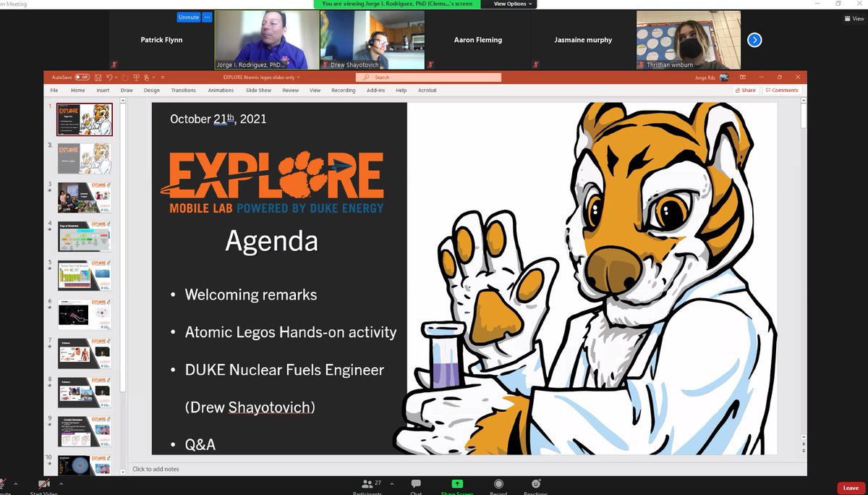Viewport: 868px width, 495px height.
Task: Open touch mode dropdown arrow
Action: [153, 77]
